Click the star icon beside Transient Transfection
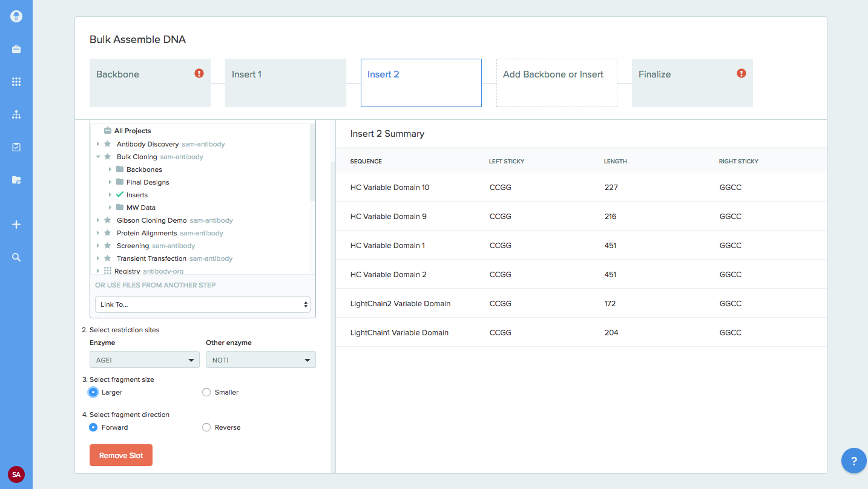This screenshot has width=868, height=489. pos(107,258)
